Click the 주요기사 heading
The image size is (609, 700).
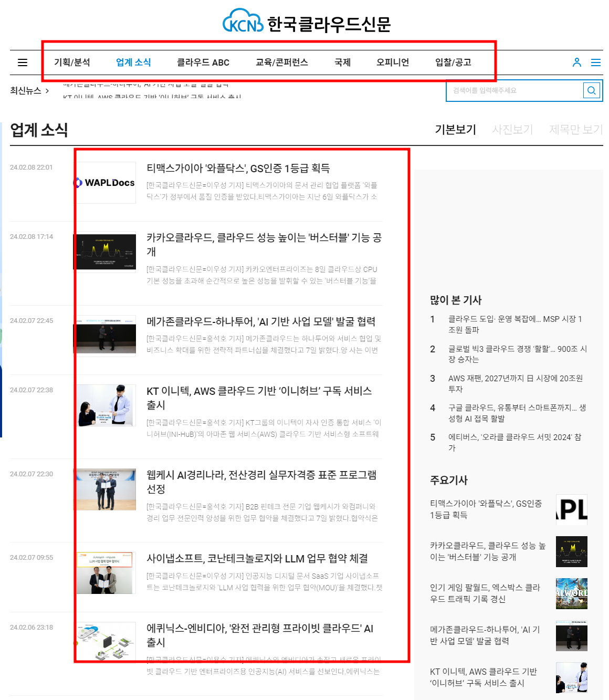[x=449, y=480]
